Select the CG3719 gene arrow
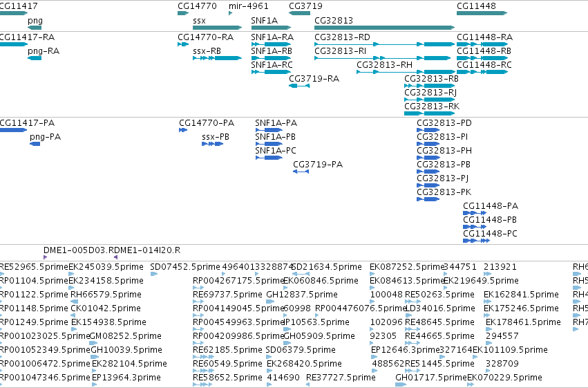Screen dimensions: 588x388 click(x=299, y=13)
